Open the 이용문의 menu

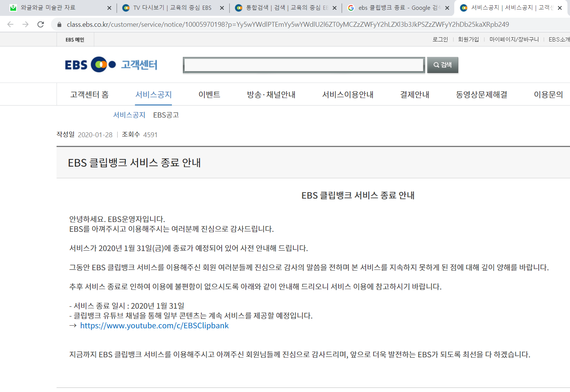point(548,95)
